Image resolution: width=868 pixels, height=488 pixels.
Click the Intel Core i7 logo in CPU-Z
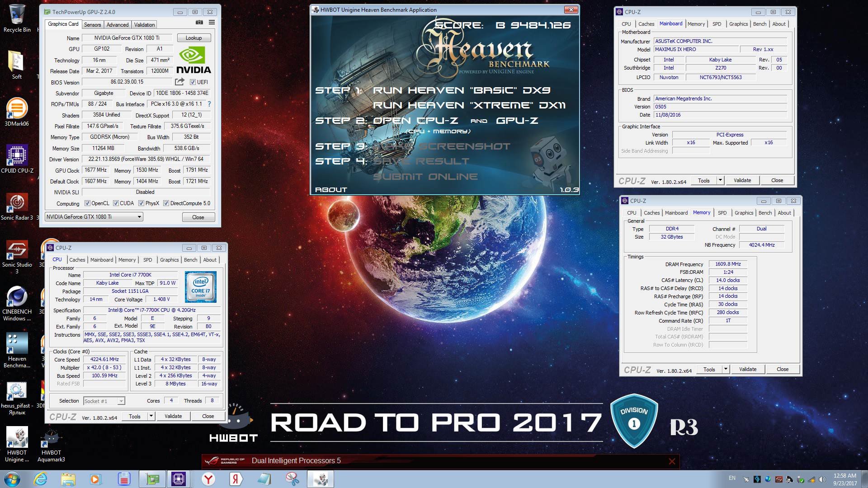(x=201, y=287)
